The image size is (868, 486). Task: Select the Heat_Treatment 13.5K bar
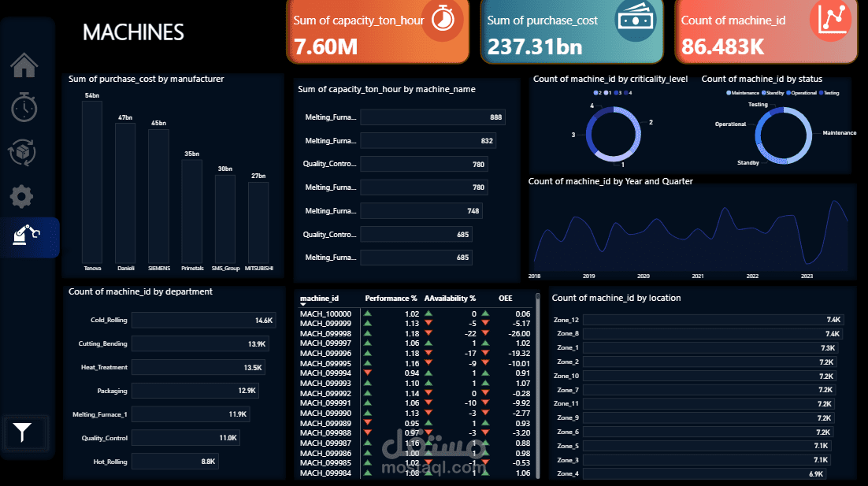pos(198,368)
